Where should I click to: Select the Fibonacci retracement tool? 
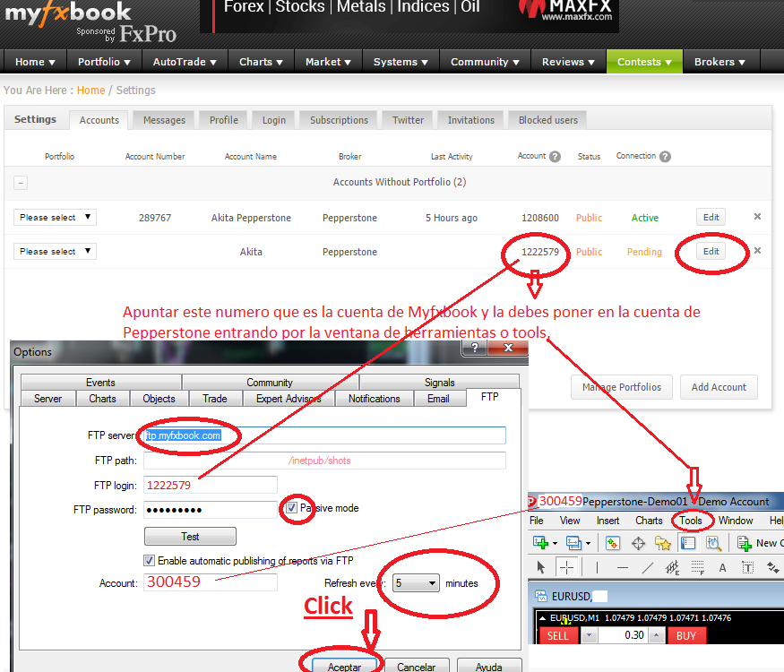tap(699, 567)
